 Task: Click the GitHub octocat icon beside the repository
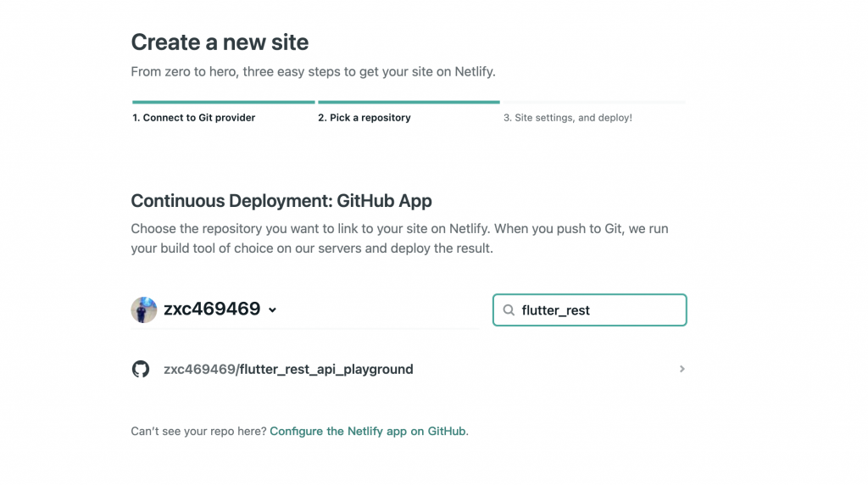point(141,370)
